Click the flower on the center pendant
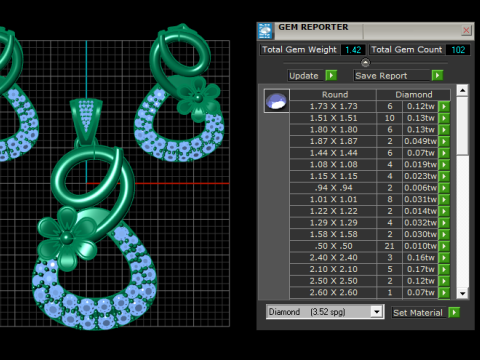The height and width of the screenshot is (360, 480). pos(68,238)
